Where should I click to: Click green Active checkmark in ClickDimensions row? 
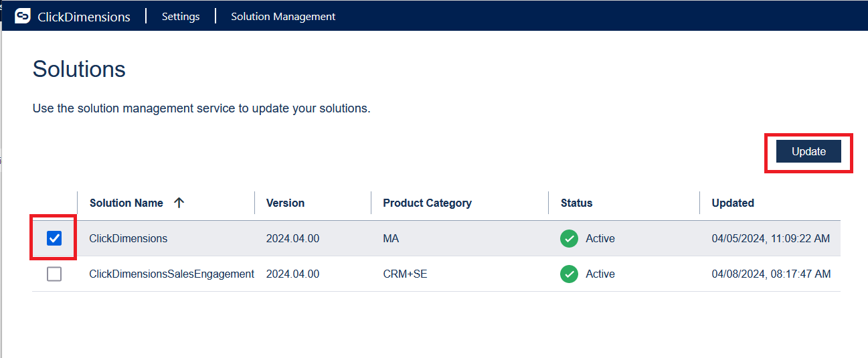[x=569, y=238]
